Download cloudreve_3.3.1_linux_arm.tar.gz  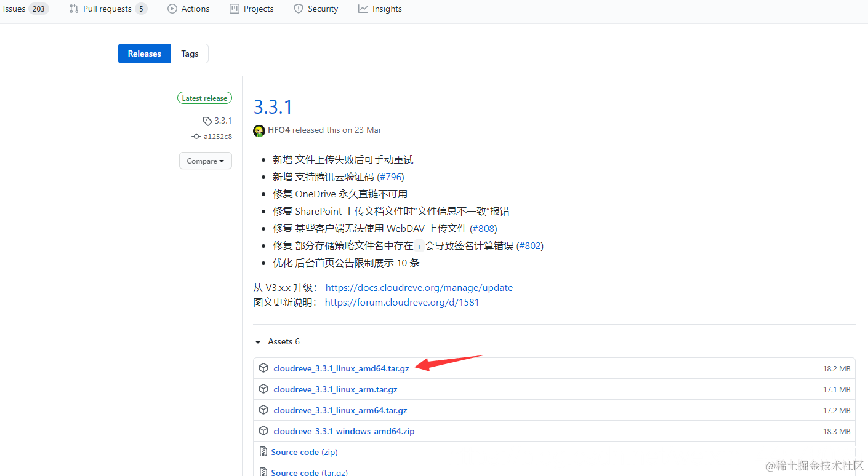(336, 389)
